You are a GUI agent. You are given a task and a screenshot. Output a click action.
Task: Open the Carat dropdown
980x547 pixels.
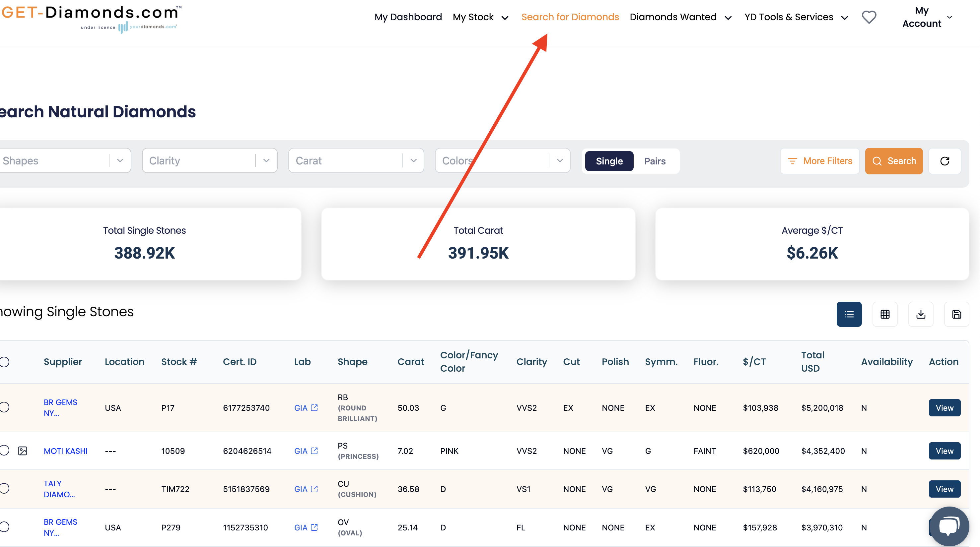[x=356, y=160]
